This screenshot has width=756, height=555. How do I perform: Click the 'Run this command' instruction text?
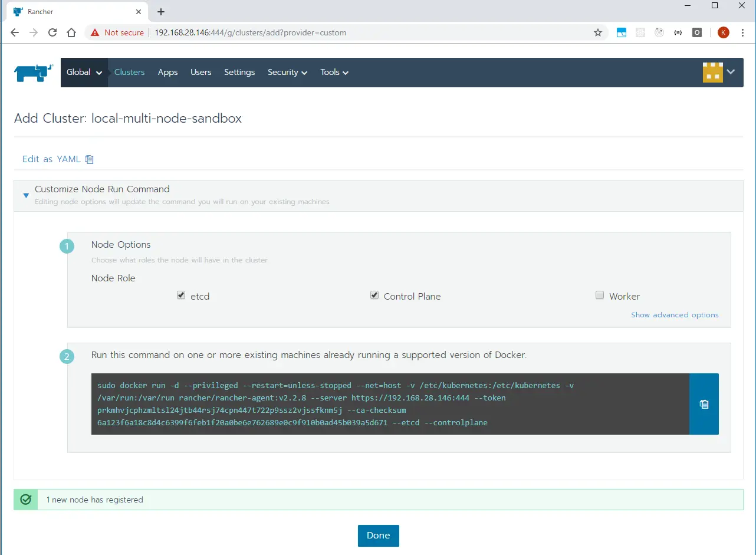[309, 356]
